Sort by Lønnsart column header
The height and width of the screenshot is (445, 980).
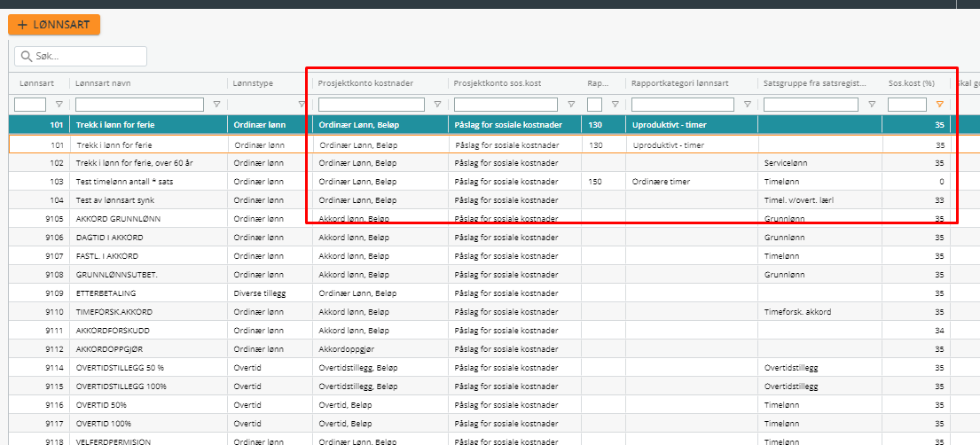click(x=36, y=83)
